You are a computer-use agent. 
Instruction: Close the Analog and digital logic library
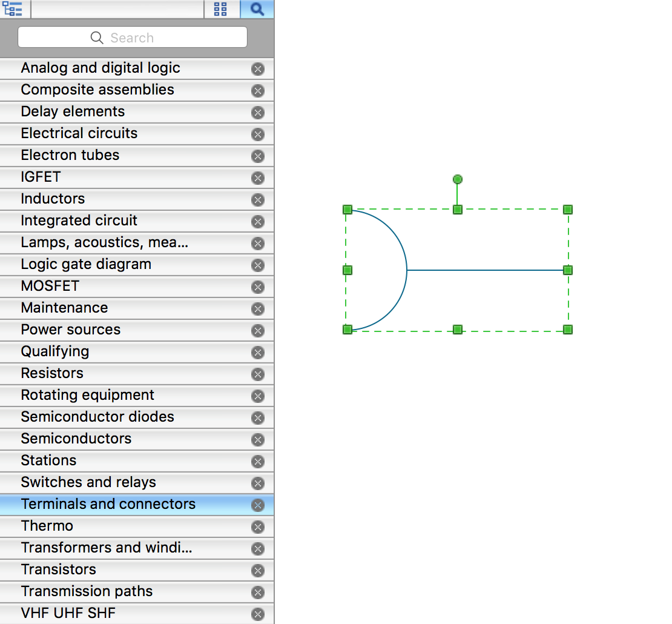(257, 68)
